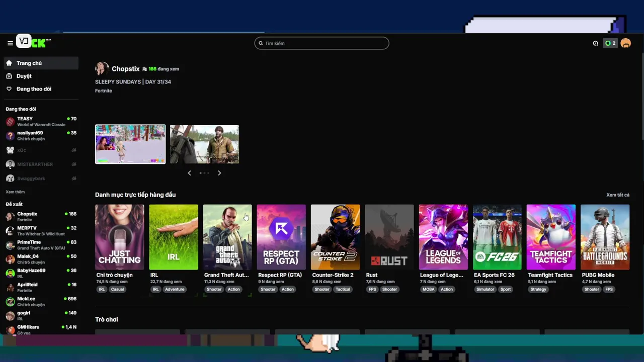Open gogirl recommended channel
Screen dimensions: 644x362
[41, 315]
